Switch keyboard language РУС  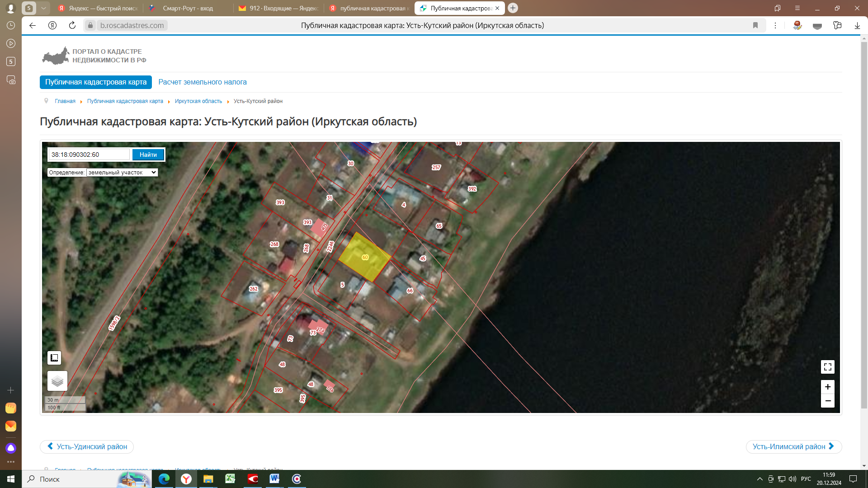click(x=806, y=479)
